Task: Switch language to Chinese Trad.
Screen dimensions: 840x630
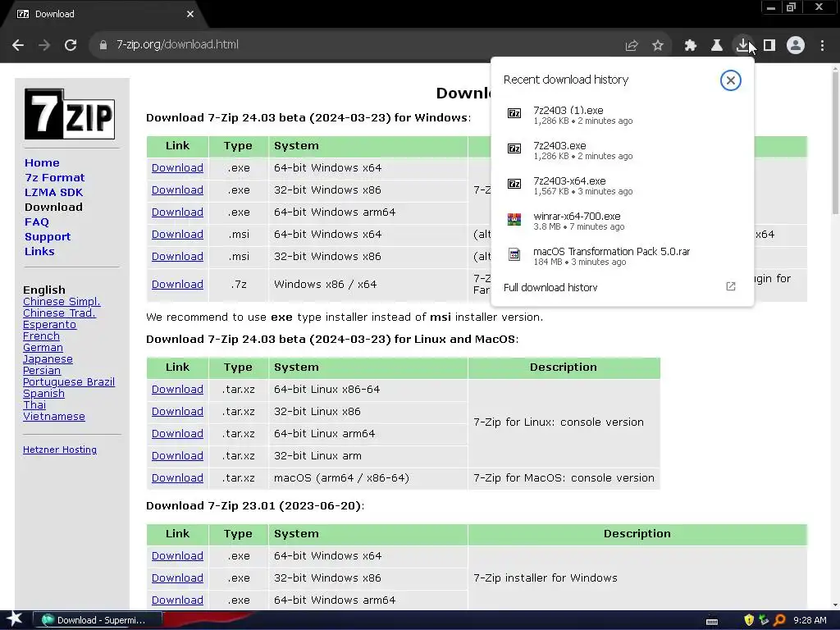Action: pyautogui.click(x=59, y=313)
